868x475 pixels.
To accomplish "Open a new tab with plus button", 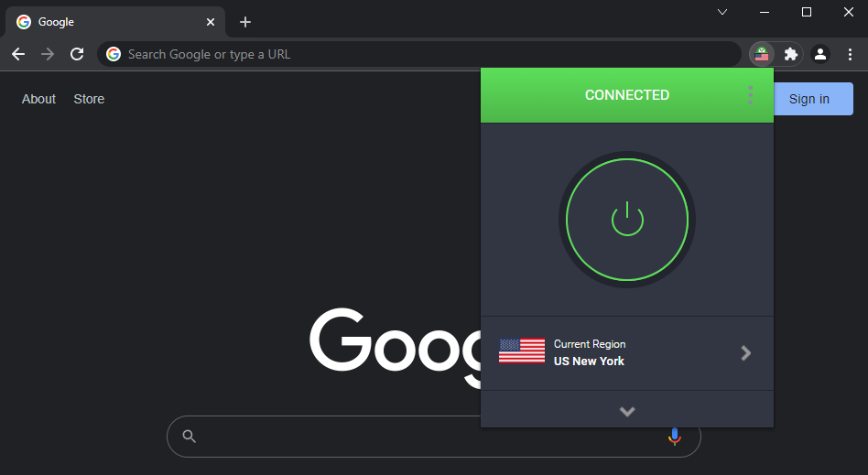I will click(245, 22).
